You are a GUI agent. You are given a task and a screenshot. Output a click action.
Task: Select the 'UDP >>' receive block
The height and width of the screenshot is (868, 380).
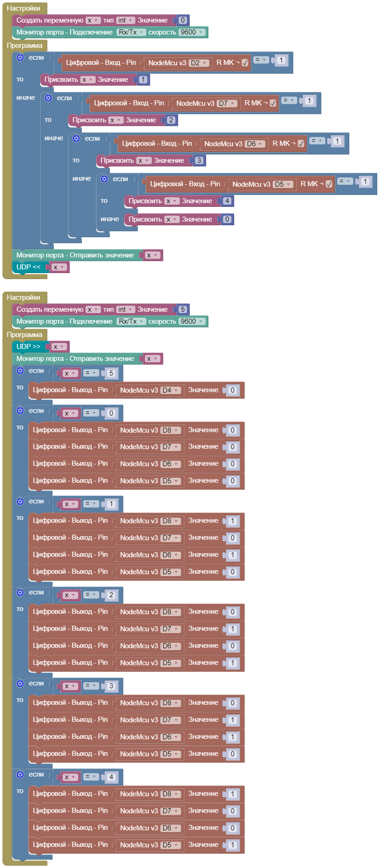pyautogui.click(x=28, y=347)
